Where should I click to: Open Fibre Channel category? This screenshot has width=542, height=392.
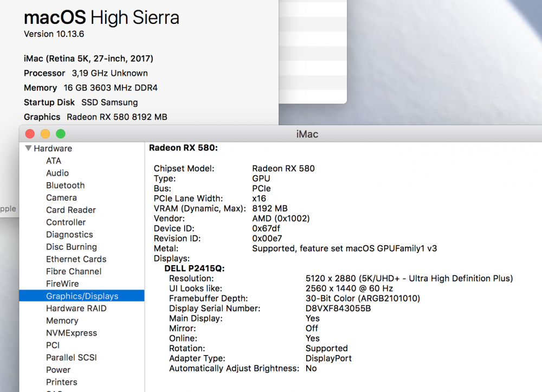tap(74, 271)
